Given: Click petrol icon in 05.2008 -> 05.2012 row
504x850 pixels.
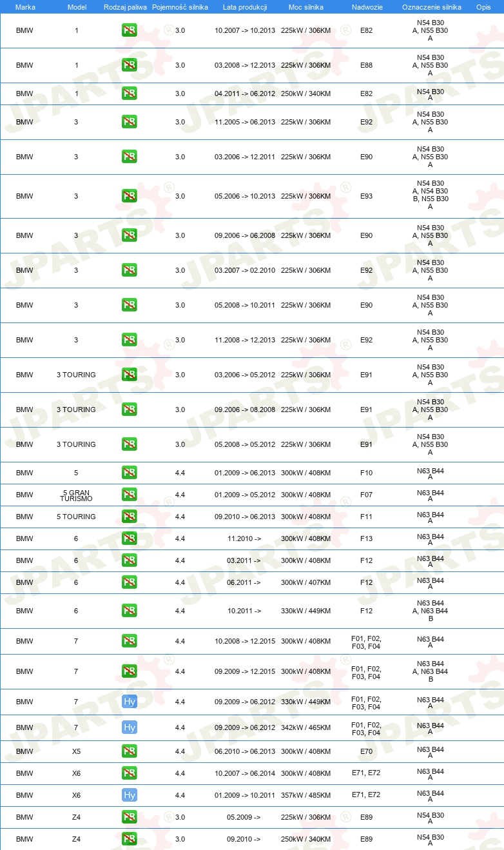Looking at the screenshot, I should coord(129,444).
